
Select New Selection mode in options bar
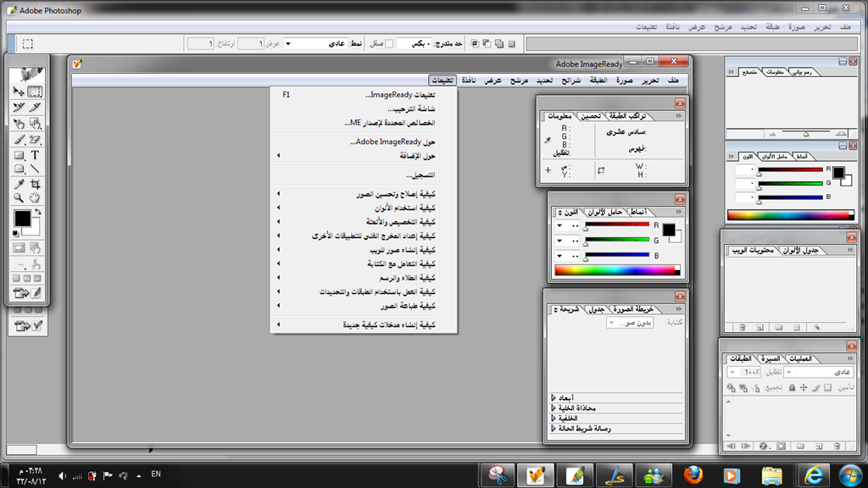(511, 43)
